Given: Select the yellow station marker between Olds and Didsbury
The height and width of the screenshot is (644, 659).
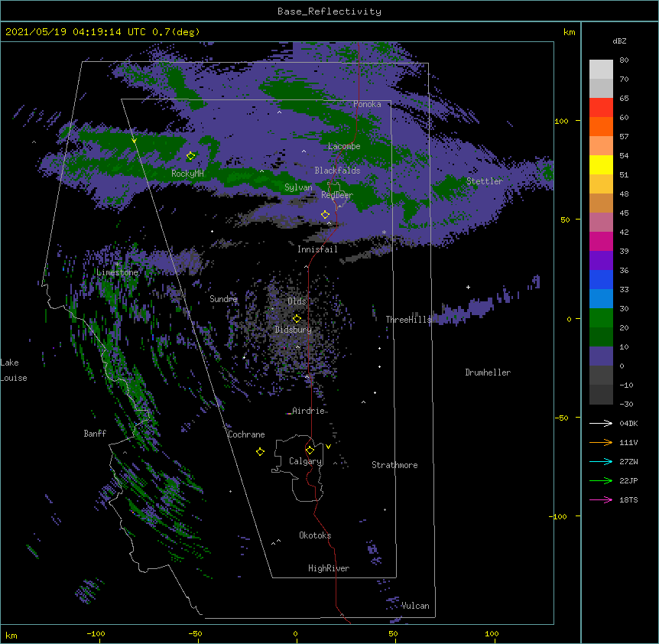Looking at the screenshot, I should click(297, 318).
